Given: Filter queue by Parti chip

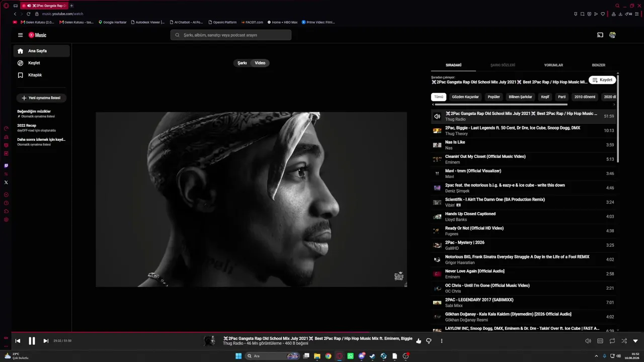Looking at the screenshot, I should tap(562, 97).
